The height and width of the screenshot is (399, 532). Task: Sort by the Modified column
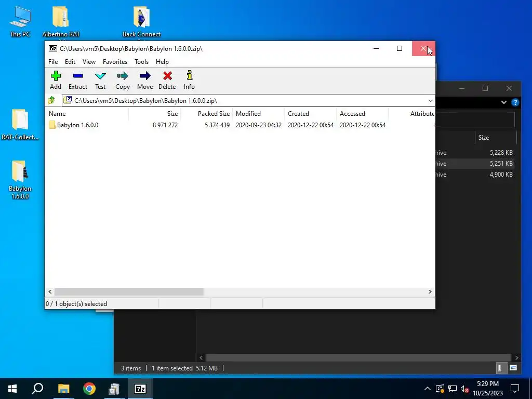pos(259,114)
